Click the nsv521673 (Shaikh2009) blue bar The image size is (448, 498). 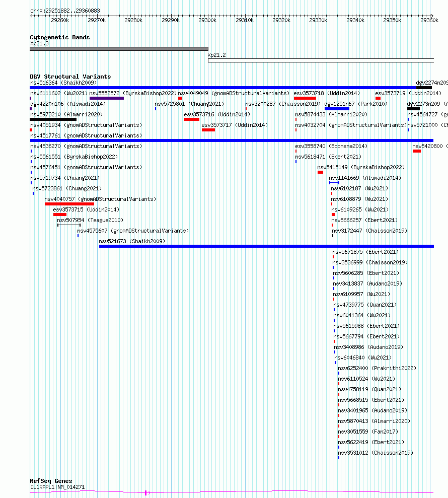point(266,246)
